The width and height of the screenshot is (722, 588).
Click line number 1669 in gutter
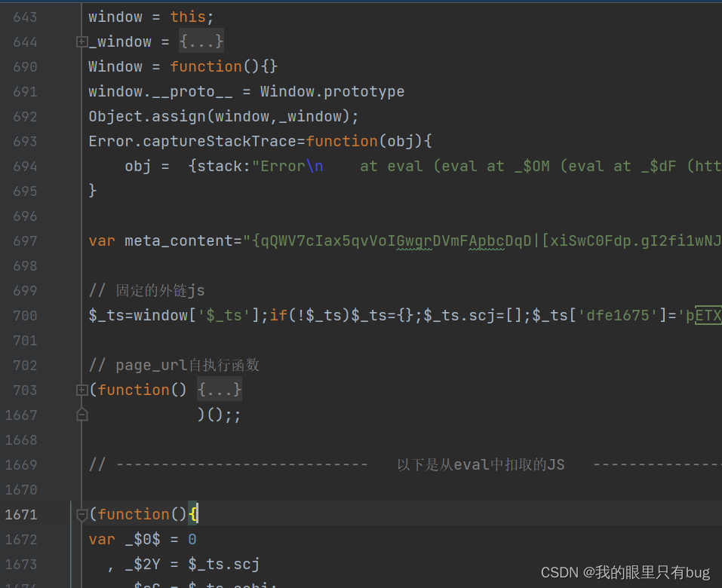20,464
